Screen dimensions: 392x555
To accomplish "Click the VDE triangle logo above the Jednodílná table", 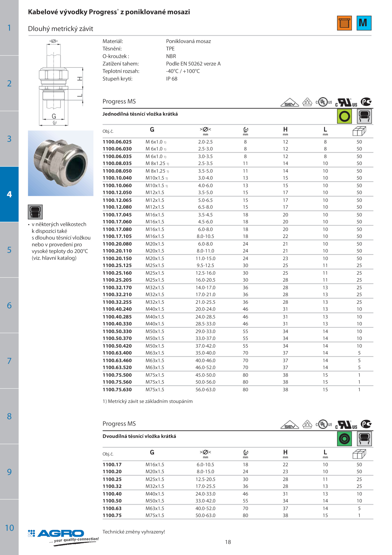I will (307, 102).
